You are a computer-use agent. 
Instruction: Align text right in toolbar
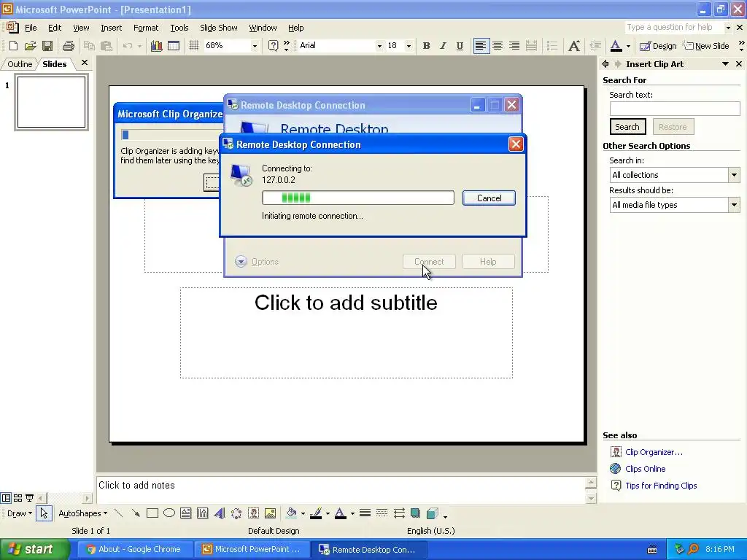point(514,46)
